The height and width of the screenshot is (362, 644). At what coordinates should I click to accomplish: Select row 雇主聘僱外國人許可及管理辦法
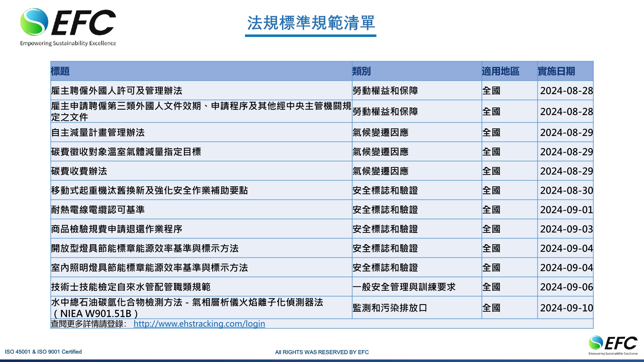point(322,90)
